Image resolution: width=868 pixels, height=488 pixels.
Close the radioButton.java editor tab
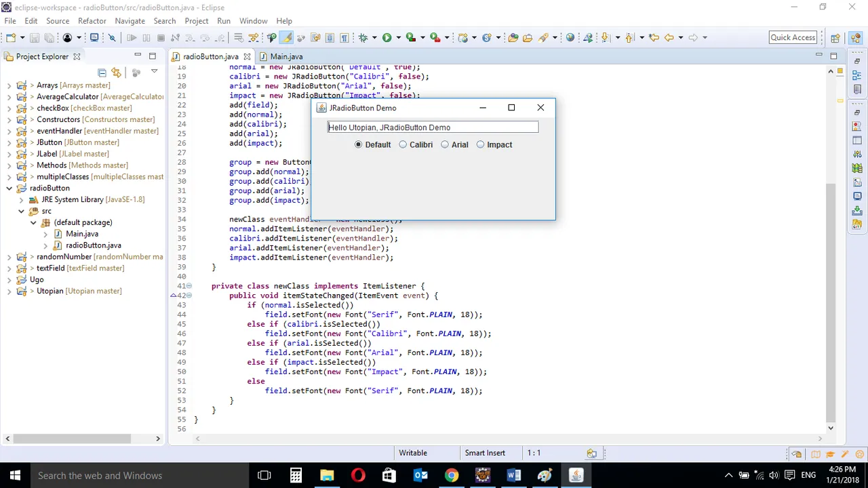(x=247, y=57)
